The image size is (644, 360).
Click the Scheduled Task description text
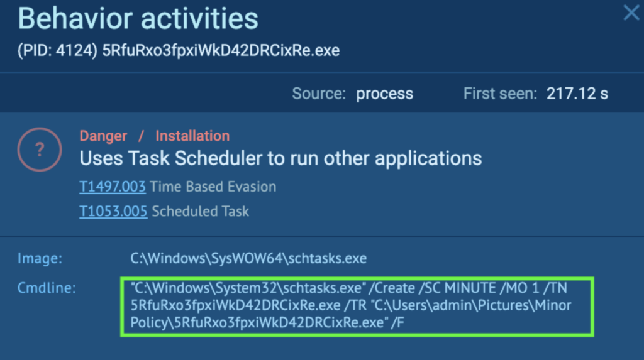coord(200,211)
